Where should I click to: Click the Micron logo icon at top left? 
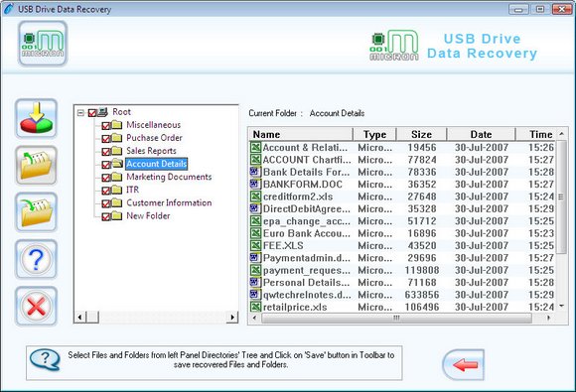43,44
